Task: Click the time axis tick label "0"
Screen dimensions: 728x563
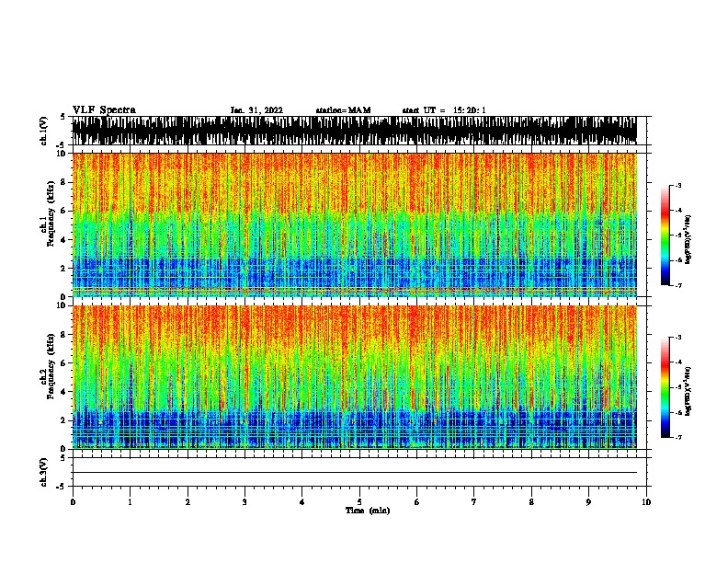Action: click(73, 502)
